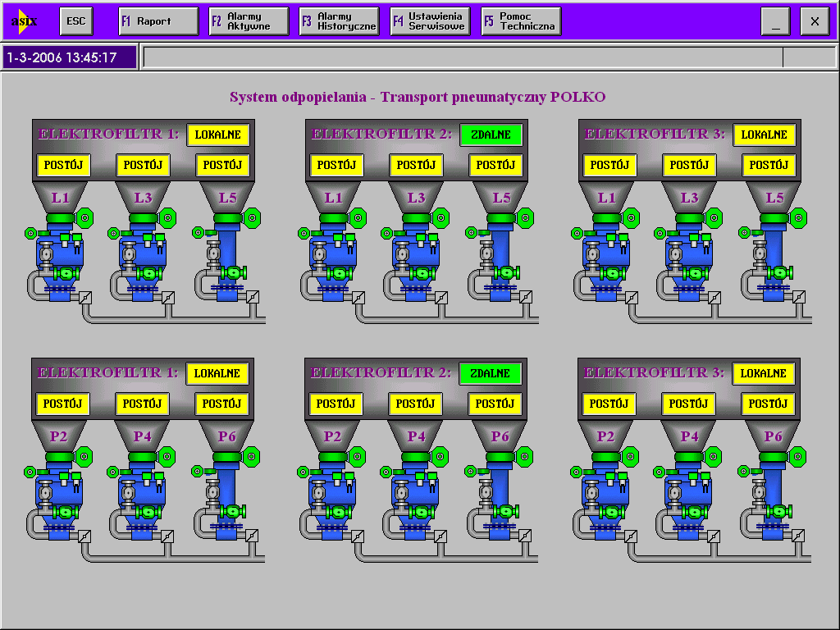This screenshot has height=630, width=840.
Task: Click green hexagon valve beside P6 label, Elektrofiltr 3
Action: (x=797, y=457)
